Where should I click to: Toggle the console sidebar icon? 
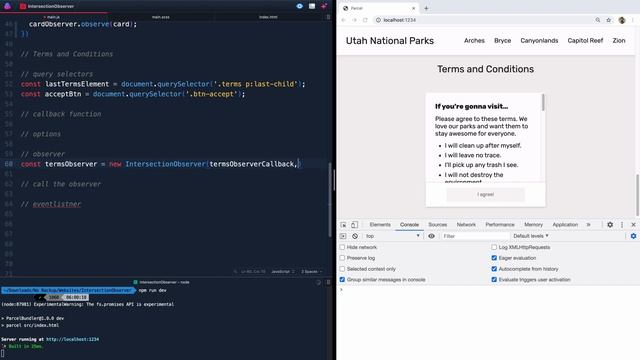coord(343,236)
